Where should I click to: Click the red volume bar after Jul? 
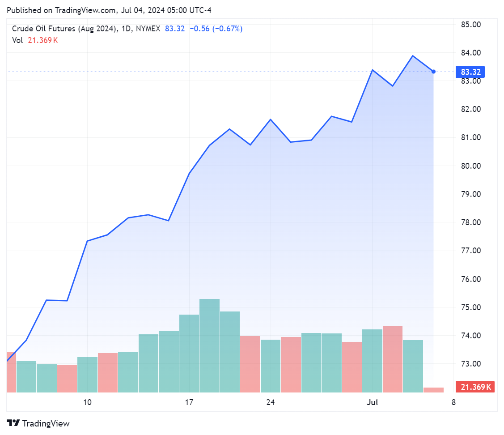click(393, 359)
